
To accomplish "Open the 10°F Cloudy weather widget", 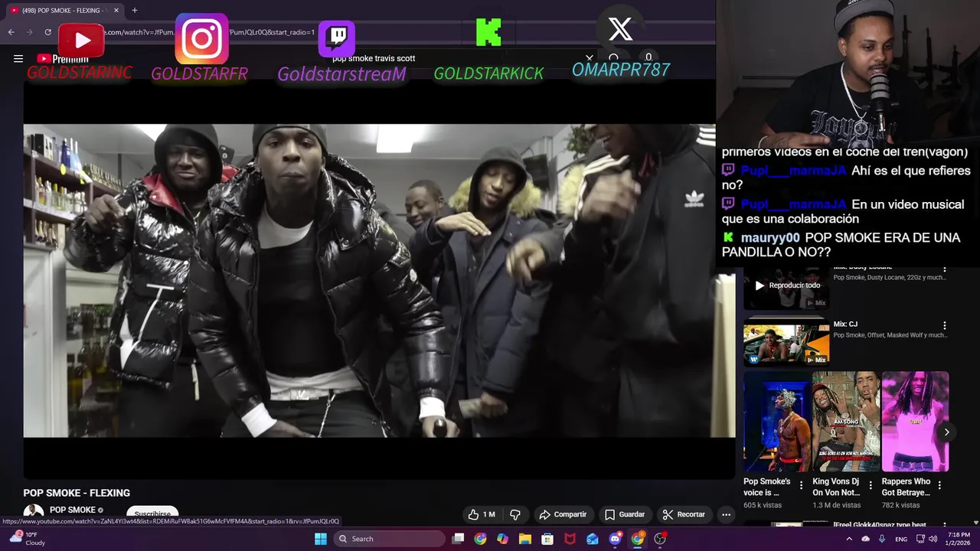I will click(27, 539).
